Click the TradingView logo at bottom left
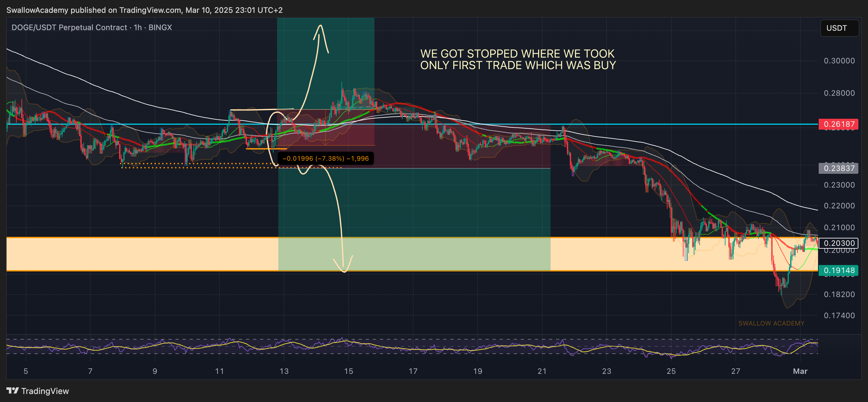The width and height of the screenshot is (868, 402). click(x=37, y=391)
